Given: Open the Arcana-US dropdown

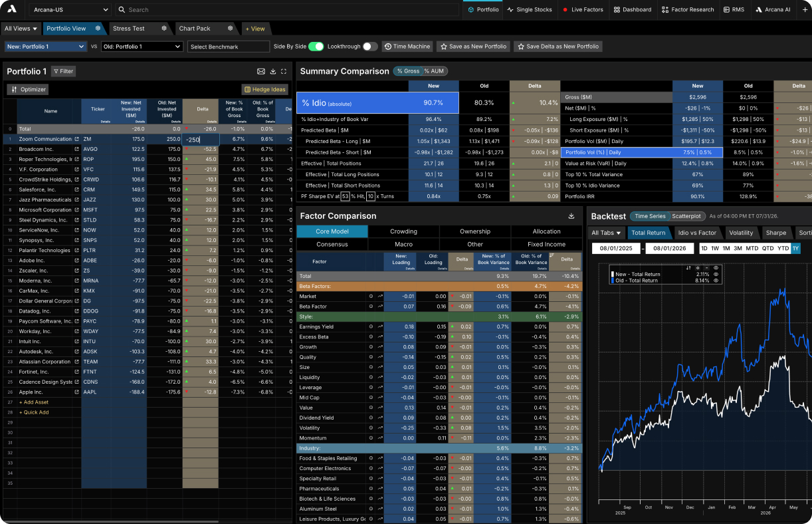Looking at the screenshot, I should click(x=70, y=10).
